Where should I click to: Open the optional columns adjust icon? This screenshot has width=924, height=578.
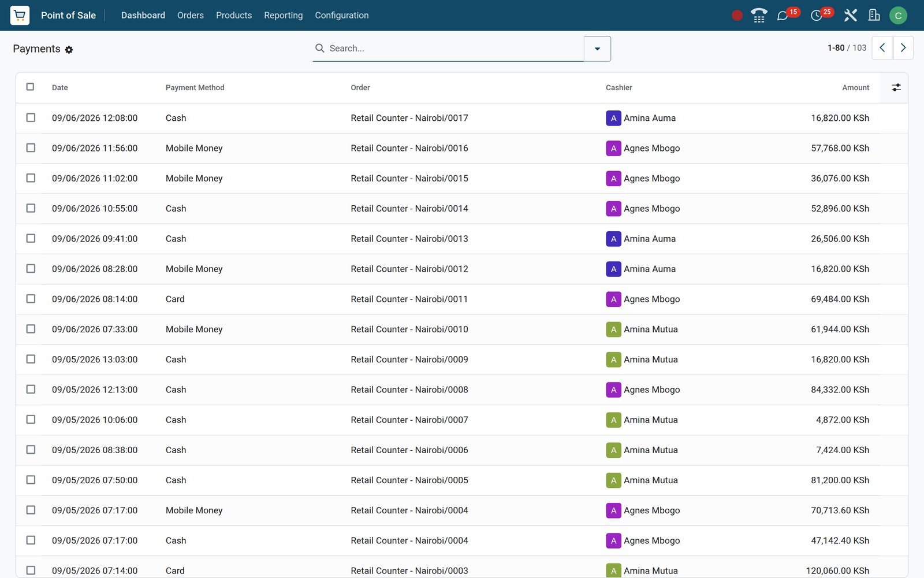click(x=896, y=87)
